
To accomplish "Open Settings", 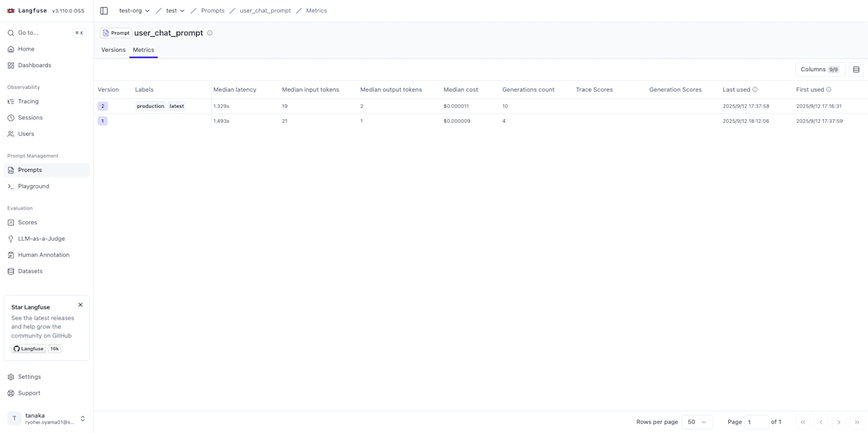I will pyautogui.click(x=46, y=377).
